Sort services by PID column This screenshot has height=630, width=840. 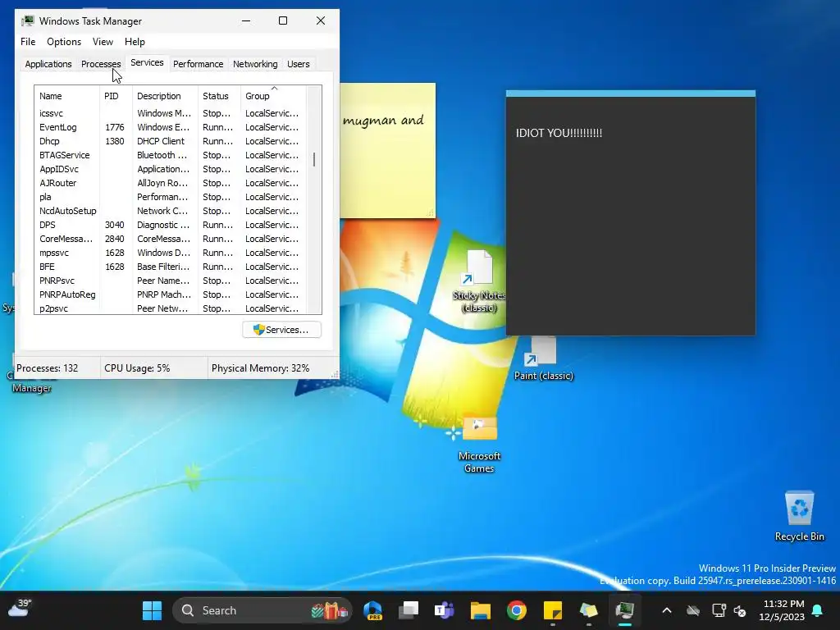tap(116, 96)
